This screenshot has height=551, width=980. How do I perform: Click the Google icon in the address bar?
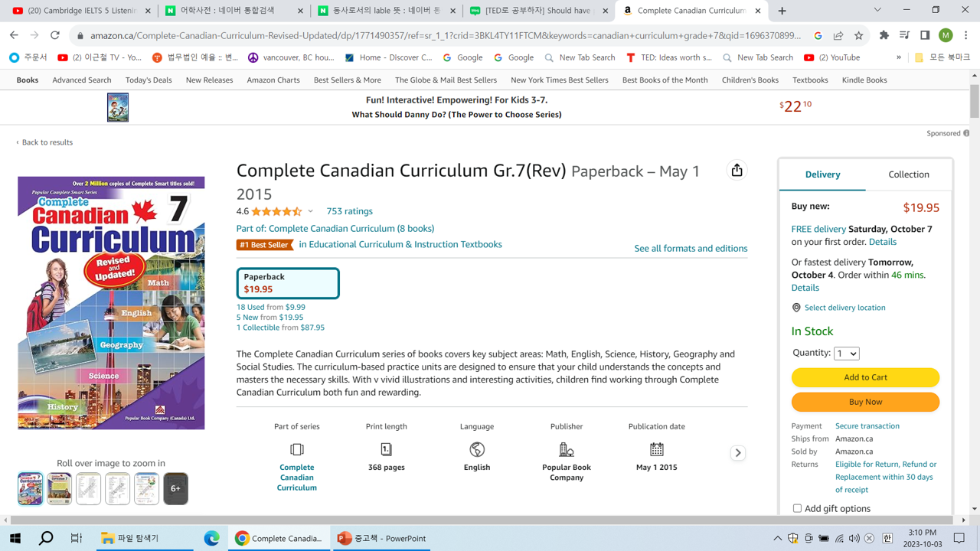click(x=818, y=36)
